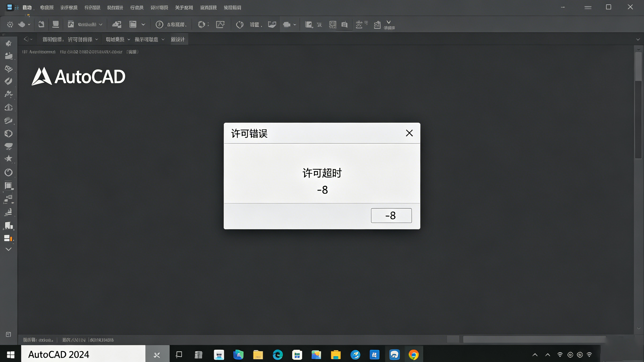Viewport: 644px width, 362px height.
Task: Close the 许可错误 dialog with its X
Action: 409,133
